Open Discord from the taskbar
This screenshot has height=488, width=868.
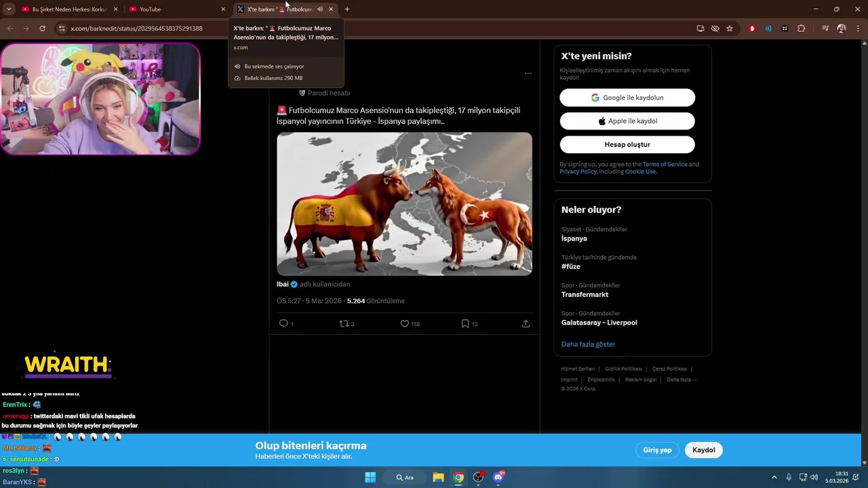click(x=499, y=477)
